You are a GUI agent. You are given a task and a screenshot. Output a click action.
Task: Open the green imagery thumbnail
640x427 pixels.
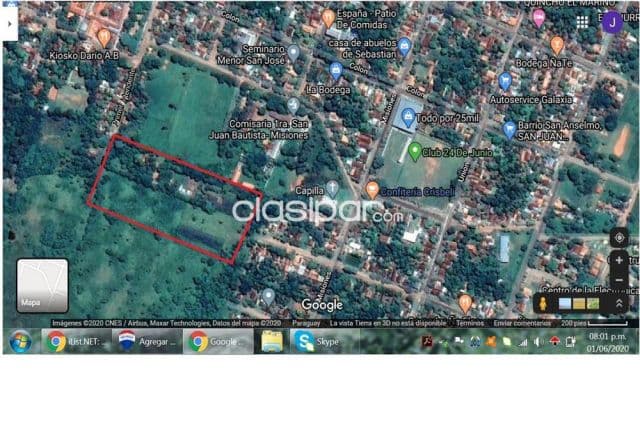coord(593,304)
